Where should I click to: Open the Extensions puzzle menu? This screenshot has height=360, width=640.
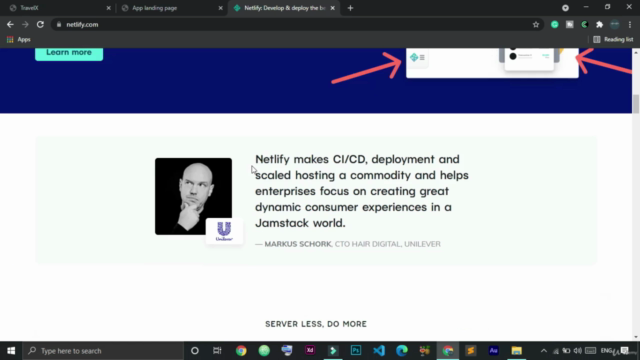[599, 24]
